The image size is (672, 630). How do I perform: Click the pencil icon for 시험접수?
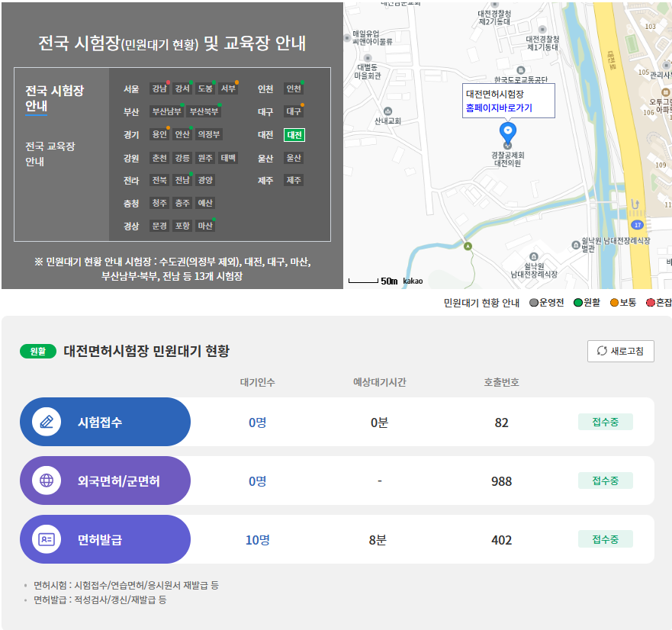[47, 422]
